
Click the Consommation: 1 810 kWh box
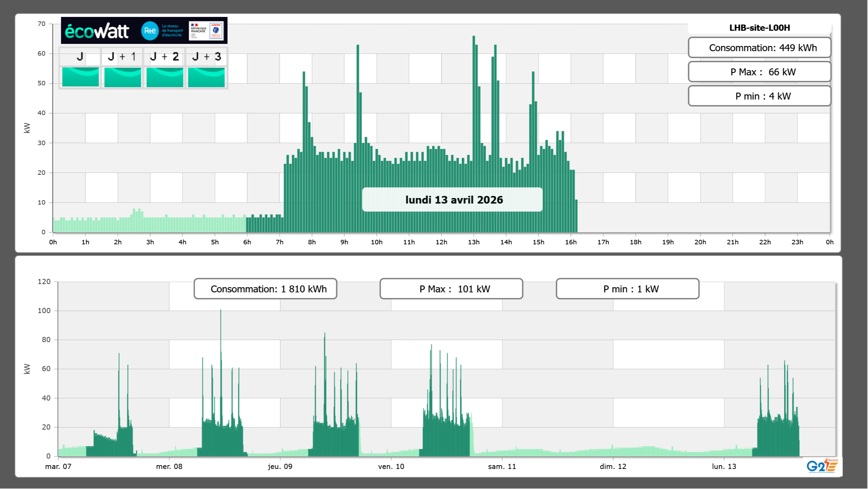point(265,289)
